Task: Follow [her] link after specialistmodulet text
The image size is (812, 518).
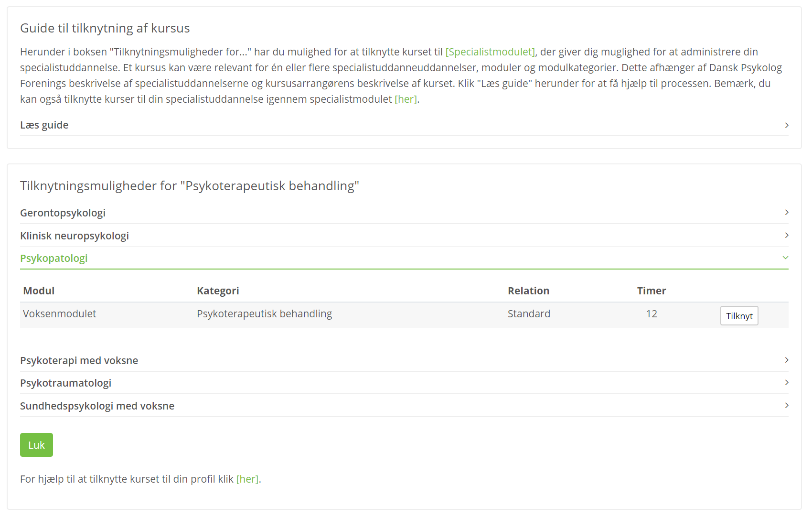Action: tap(406, 99)
